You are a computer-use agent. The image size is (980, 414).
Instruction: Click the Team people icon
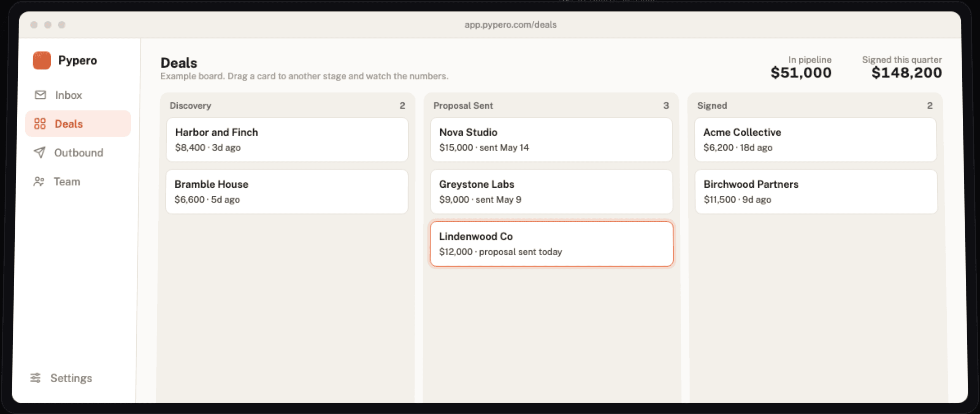pos(39,182)
